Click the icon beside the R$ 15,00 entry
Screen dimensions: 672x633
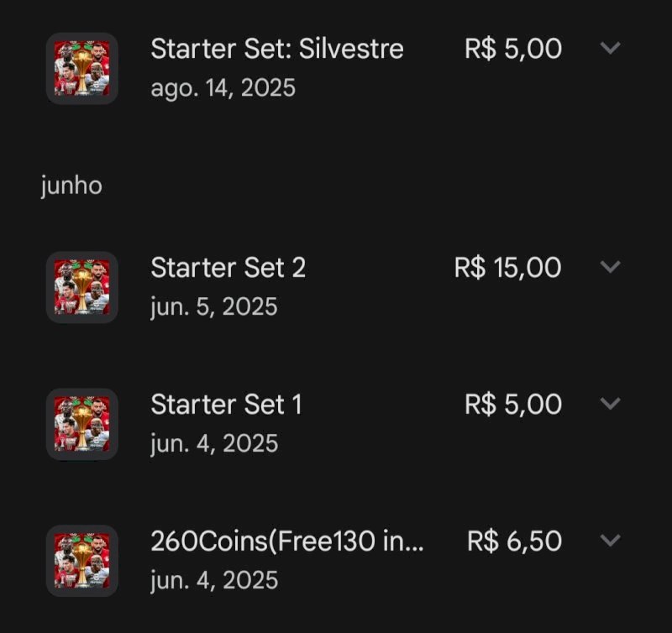[81, 285]
